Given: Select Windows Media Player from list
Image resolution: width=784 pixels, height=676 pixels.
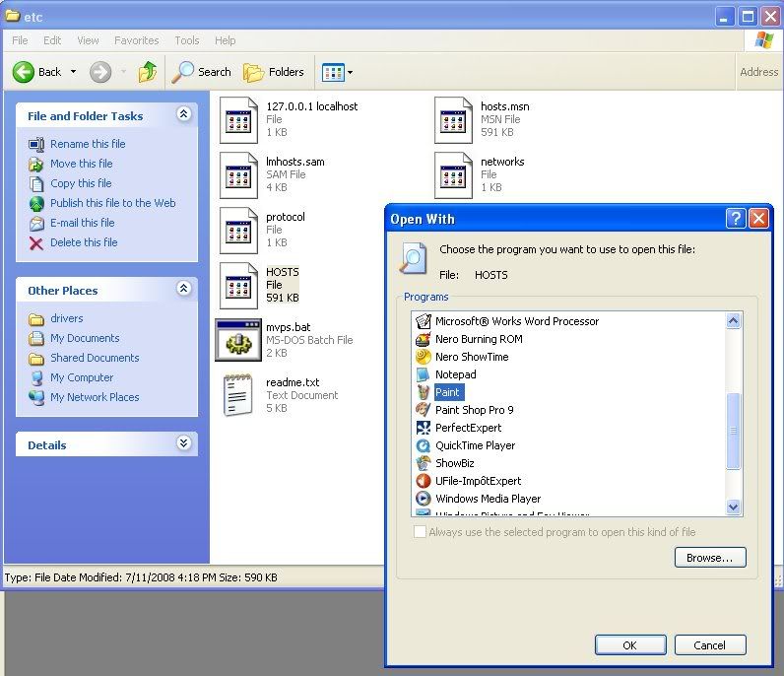Looking at the screenshot, I should tap(488, 499).
